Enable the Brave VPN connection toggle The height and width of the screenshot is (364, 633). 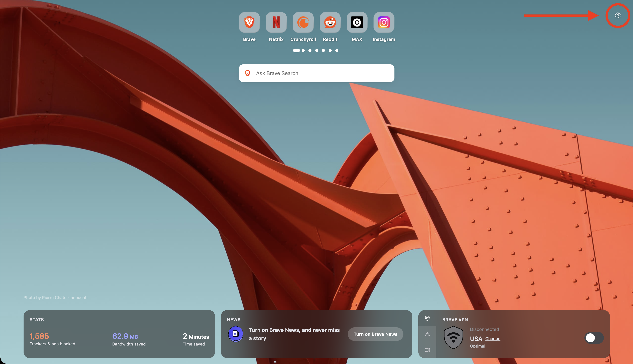pos(594,338)
